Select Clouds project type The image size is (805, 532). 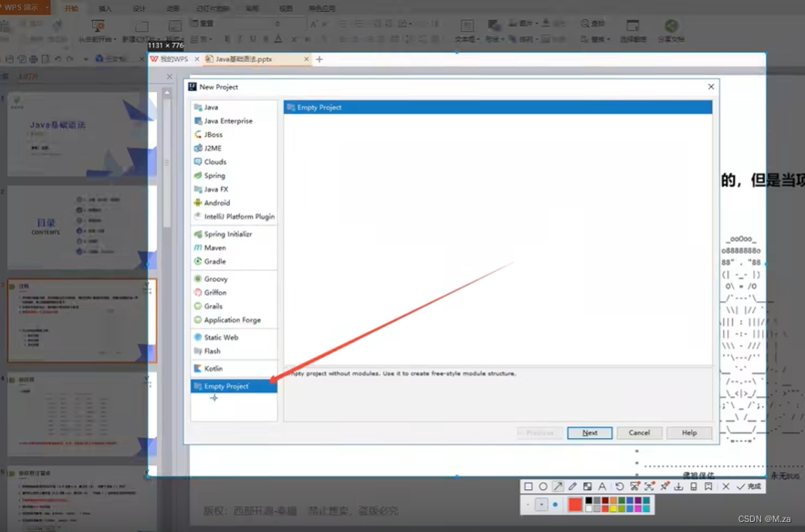(x=234, y=162)
